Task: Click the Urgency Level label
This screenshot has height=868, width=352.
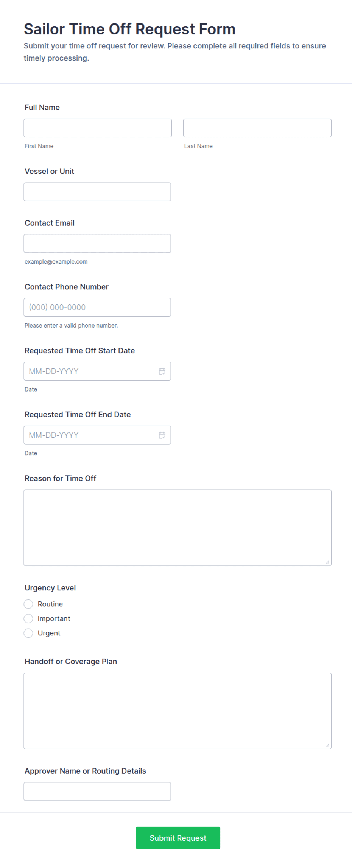Action: (x=50, y=588)
